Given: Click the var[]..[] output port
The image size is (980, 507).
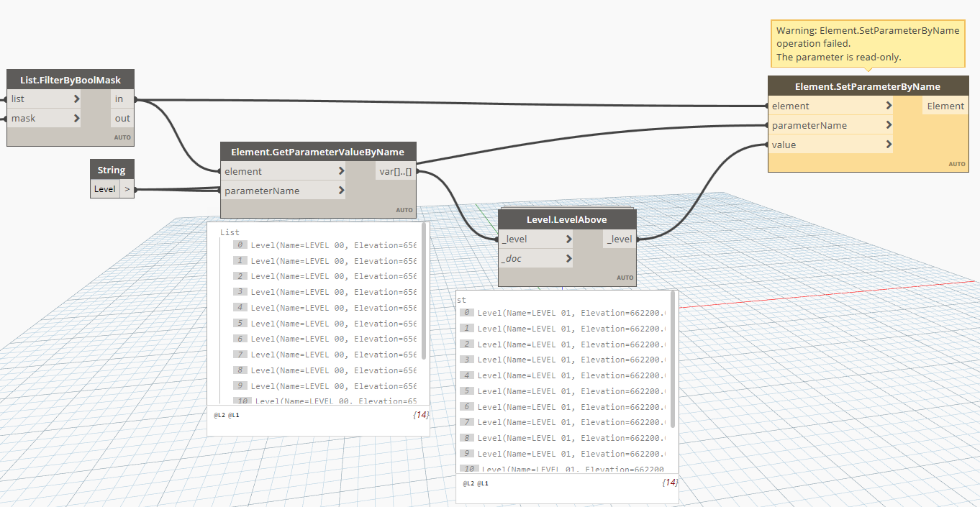Looking at the screenshot, I should click(395, 171).
